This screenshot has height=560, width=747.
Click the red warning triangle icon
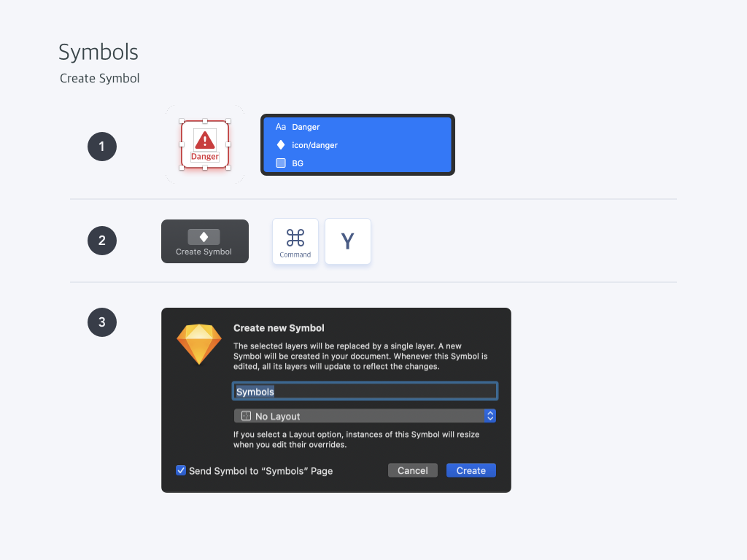click(205, 140)
